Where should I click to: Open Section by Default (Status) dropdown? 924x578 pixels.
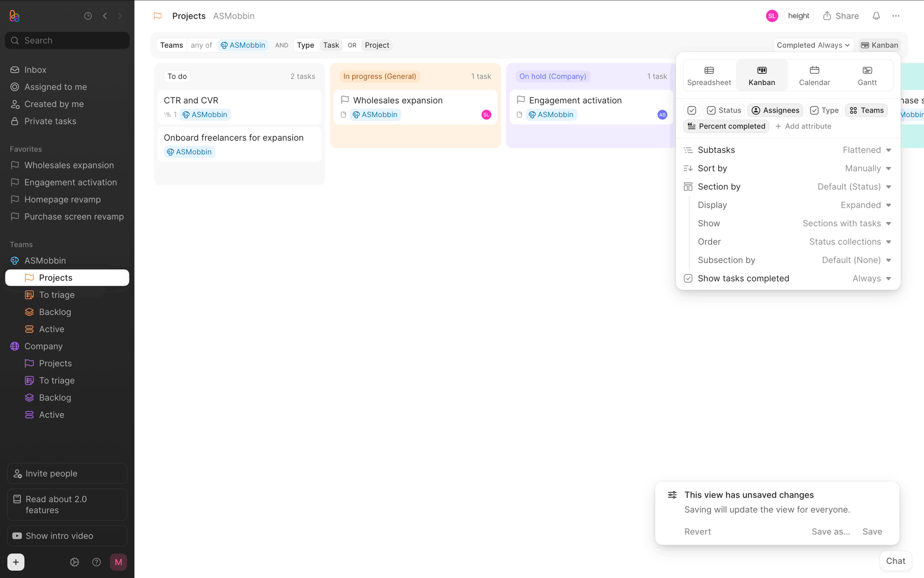[x=854, y=187]
